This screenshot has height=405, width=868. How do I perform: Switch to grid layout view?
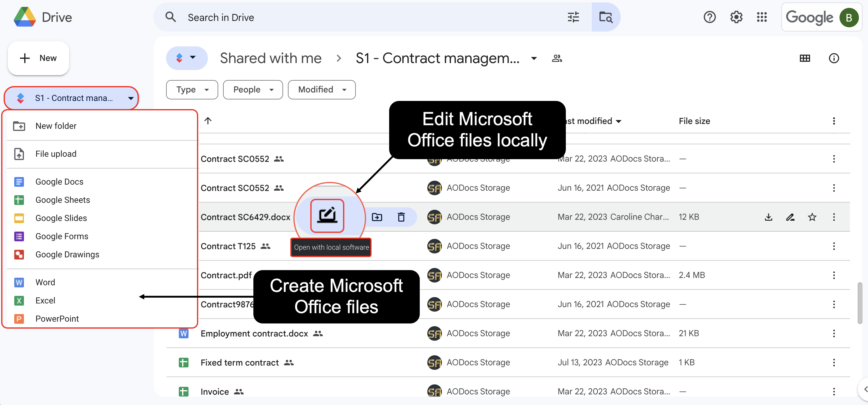805,58
